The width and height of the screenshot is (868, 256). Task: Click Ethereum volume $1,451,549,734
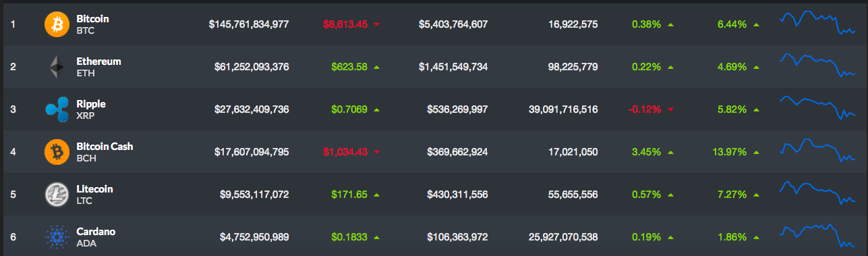(x=453, y=67)
